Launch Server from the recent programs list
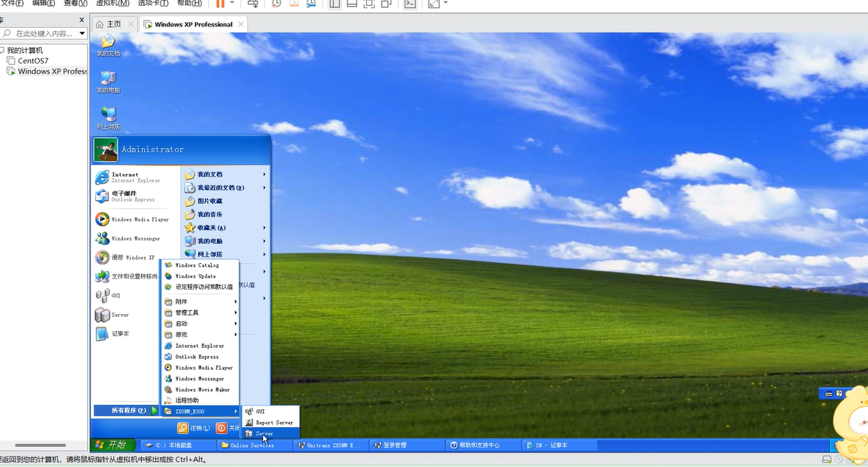The height and width of the screenshot is (467, 868). click(x=127, y=315)
